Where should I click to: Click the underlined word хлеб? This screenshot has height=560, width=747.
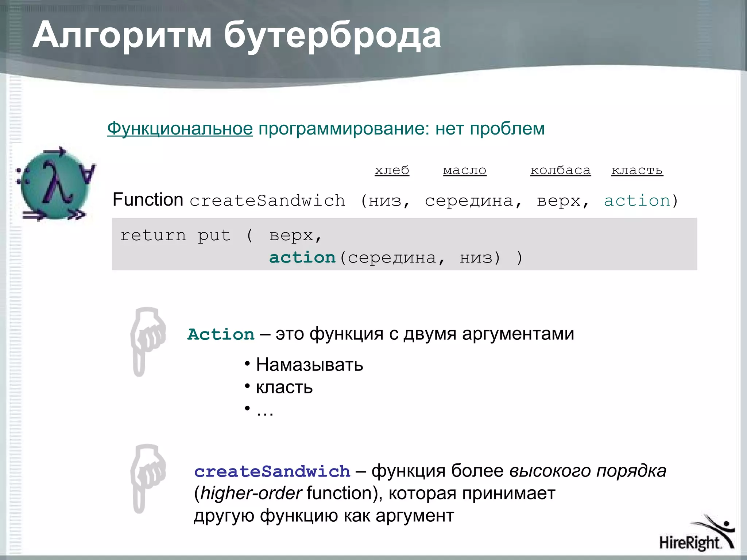click(392, 170)
